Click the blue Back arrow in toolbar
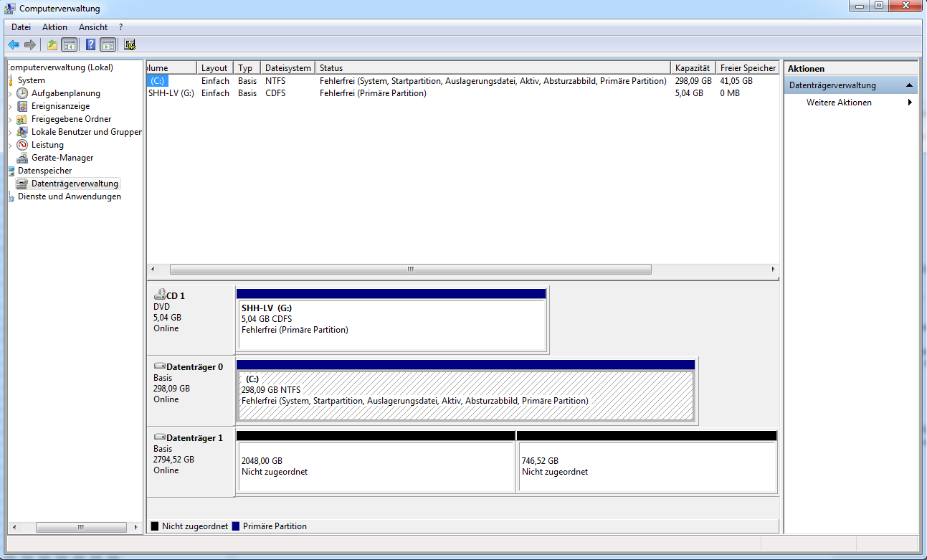The width and height of the screenshot is (927, 560). click(x=14, y=44)
